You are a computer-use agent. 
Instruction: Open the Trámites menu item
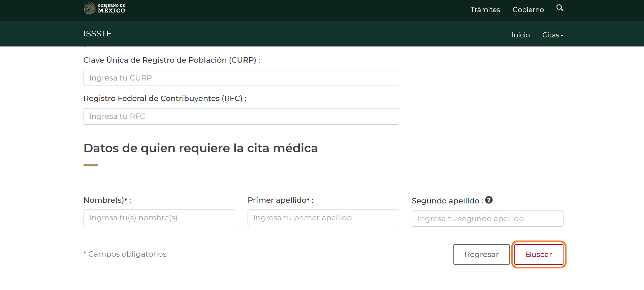click(x=485, y=10)
